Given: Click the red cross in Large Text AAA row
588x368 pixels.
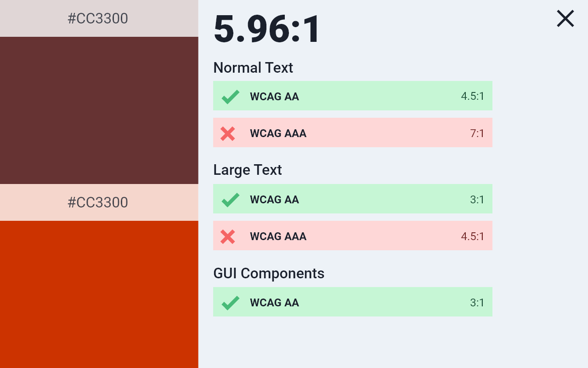Looking at the screenshot, I should tap(228, 236).
